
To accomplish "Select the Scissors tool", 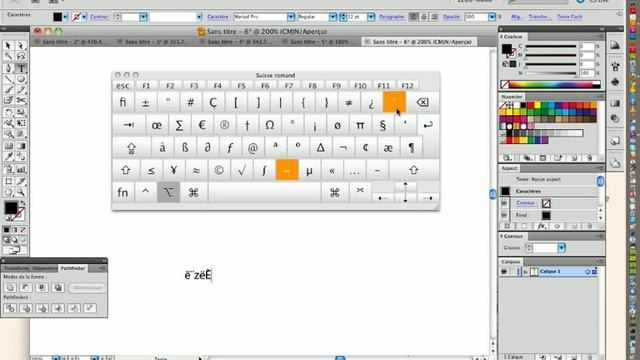I will pyautogui.click(x=21, y=100).
